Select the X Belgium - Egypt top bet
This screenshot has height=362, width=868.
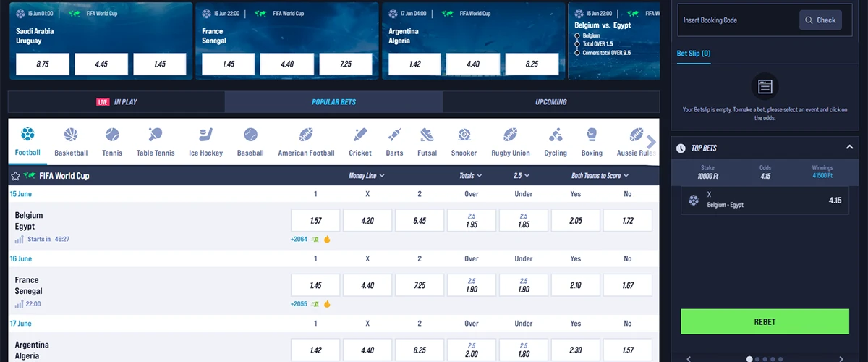click(x=765, y=201)
